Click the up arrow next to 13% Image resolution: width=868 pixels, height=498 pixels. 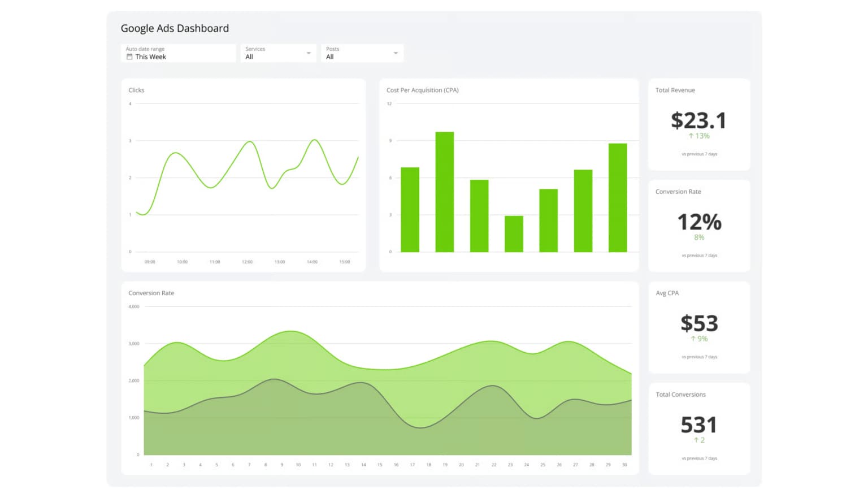tap(691, 136)
